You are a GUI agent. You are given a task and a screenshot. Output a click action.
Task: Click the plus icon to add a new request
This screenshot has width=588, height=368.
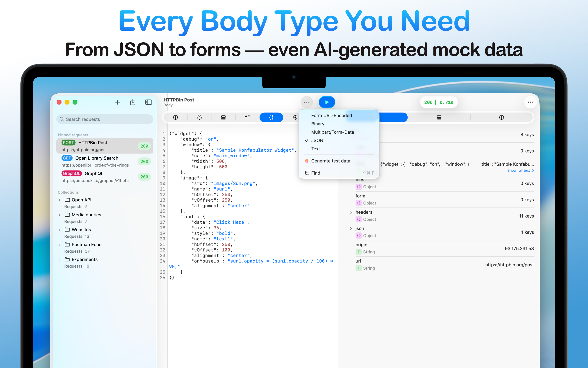(x=117, y=102)
